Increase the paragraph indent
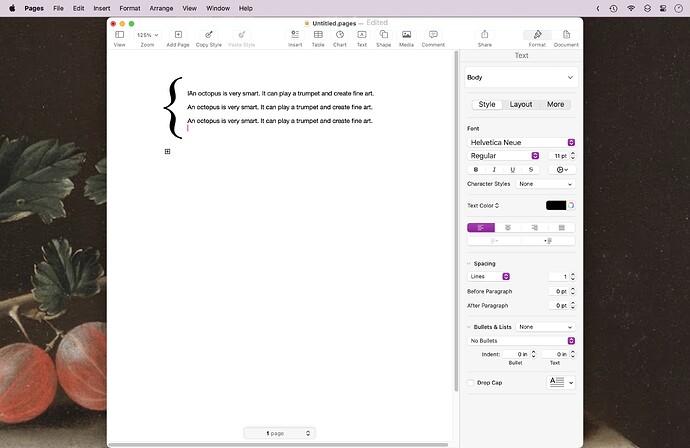Image resolution: width=690 pixels, height=448 pixels. tap(548, 241)
